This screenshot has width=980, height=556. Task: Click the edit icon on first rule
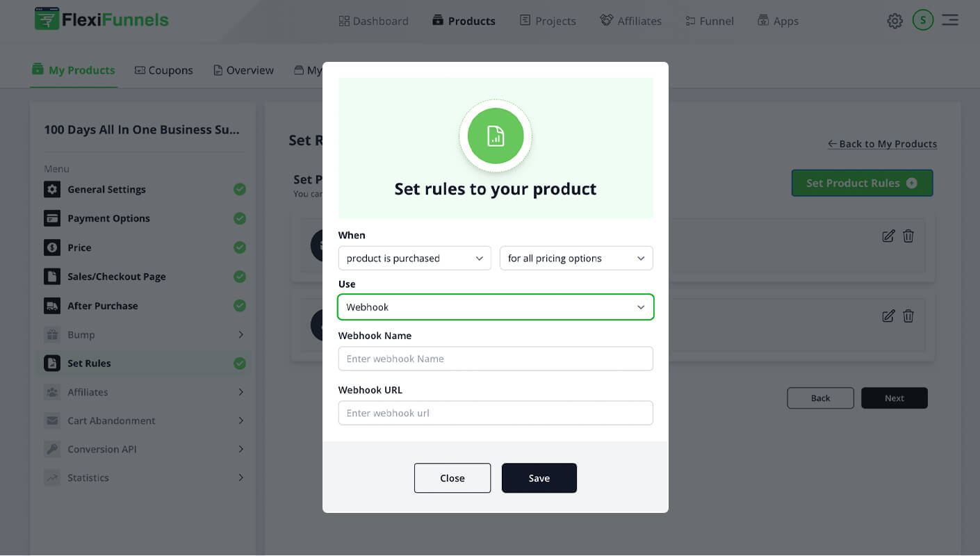click(888, 236)
